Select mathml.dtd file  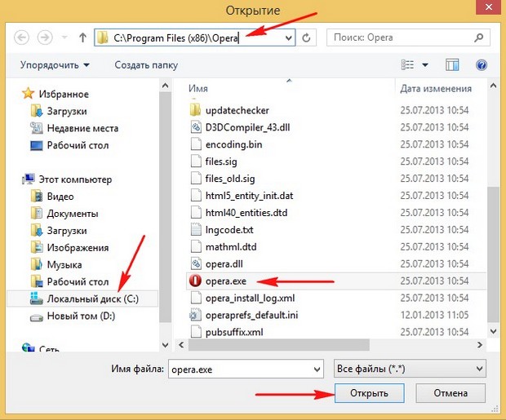(231, 247)
